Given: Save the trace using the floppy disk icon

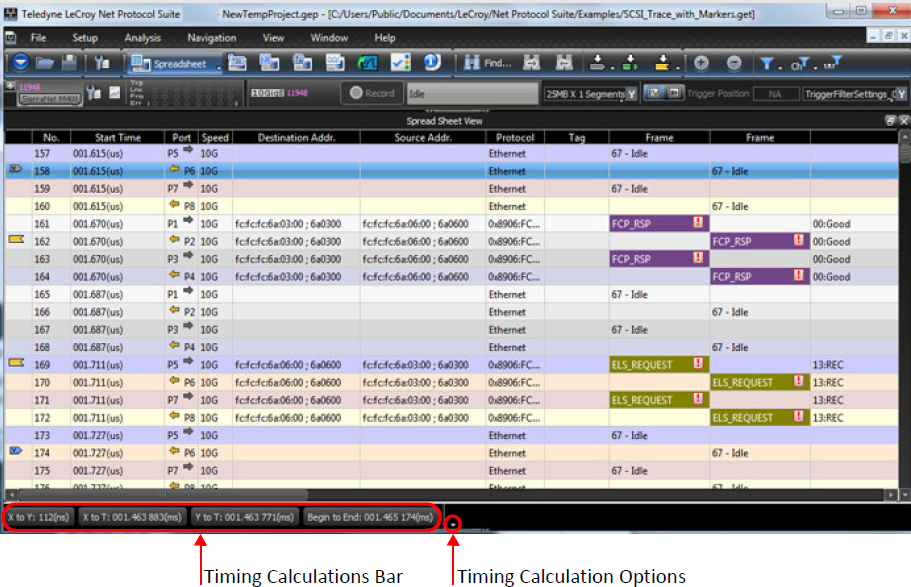Looking at the screenshot, I should [69, 62].
